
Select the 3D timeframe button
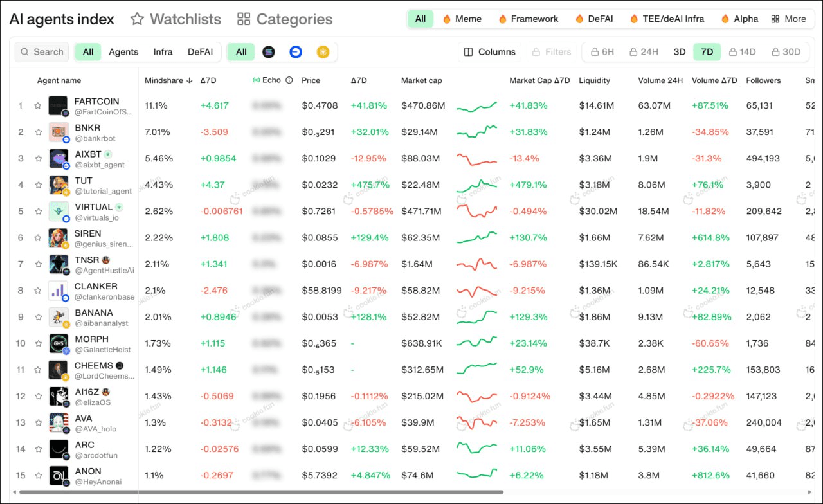[x=680, y=52]
